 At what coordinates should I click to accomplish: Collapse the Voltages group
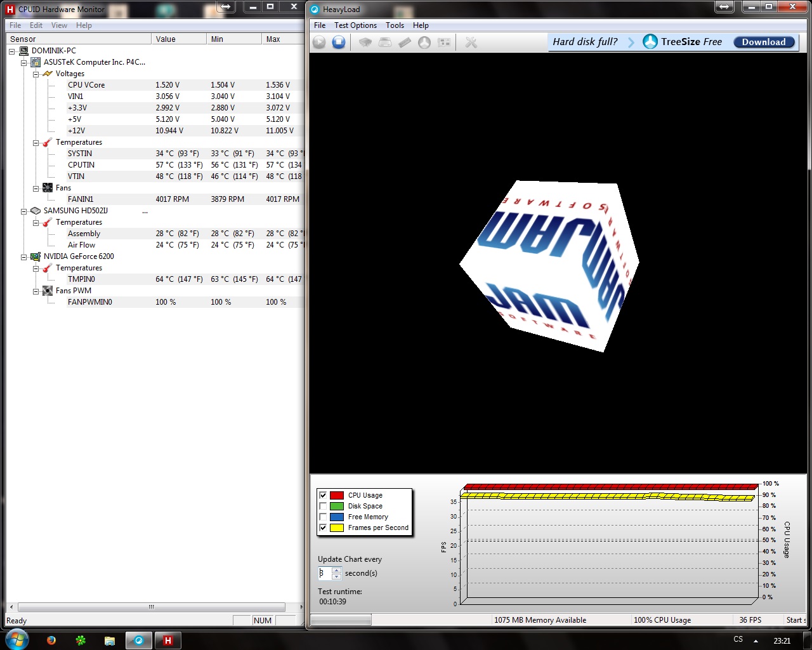36,74
